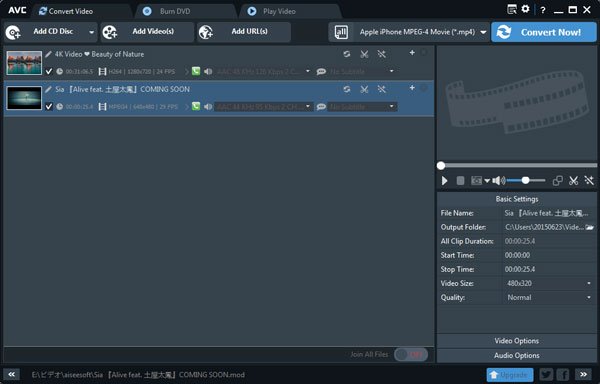This screenshot has height=384, width=600.
Task: Click the refresh icon on the Sia video row
Action: pos(347,89)
